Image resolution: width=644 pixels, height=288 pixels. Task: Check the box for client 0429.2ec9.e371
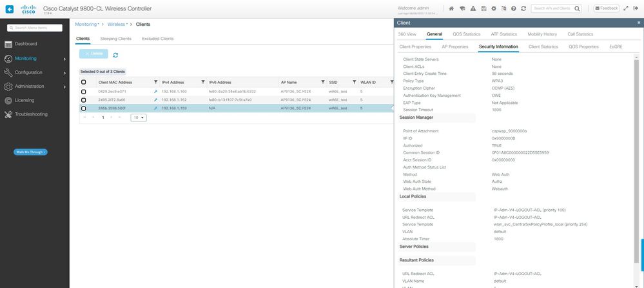pos(84,91)
